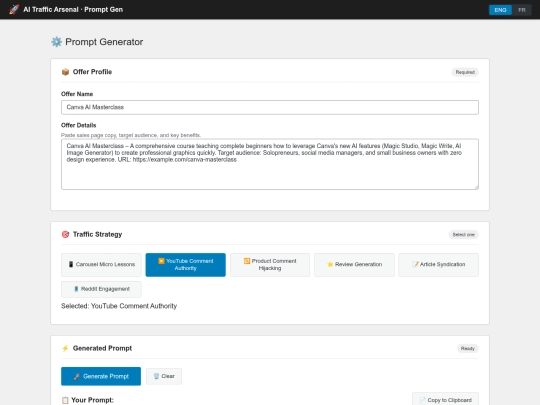Screen dimensions: 540x405
Task: Choose Article Syndication strategy
Action: click(x=438, y=265)
